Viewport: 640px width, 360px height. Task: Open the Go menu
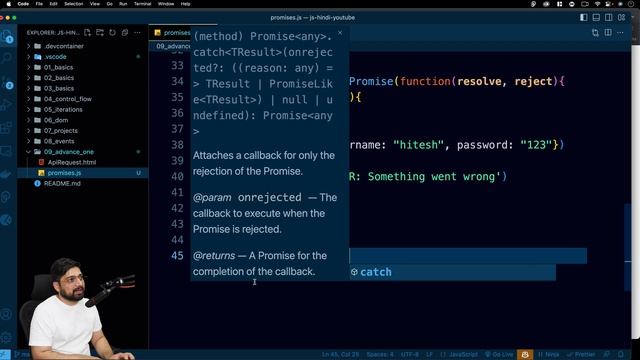(110, 4)
